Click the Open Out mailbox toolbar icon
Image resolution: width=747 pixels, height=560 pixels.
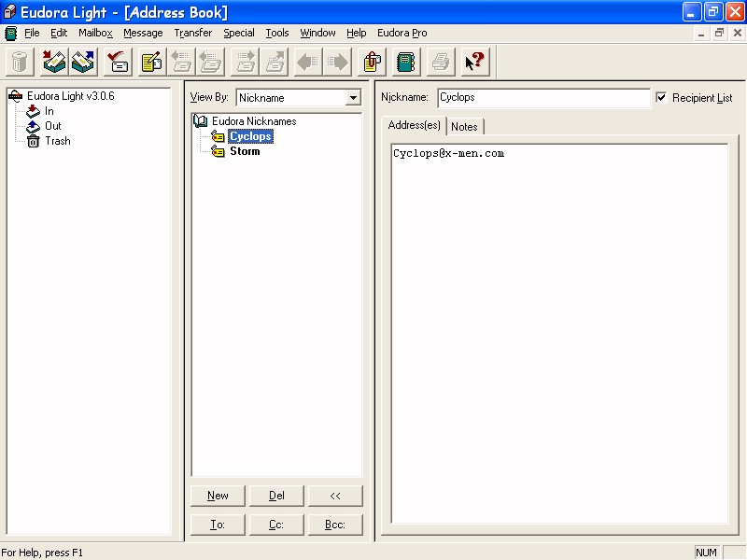pyautogui.click(x=84, y=62)
